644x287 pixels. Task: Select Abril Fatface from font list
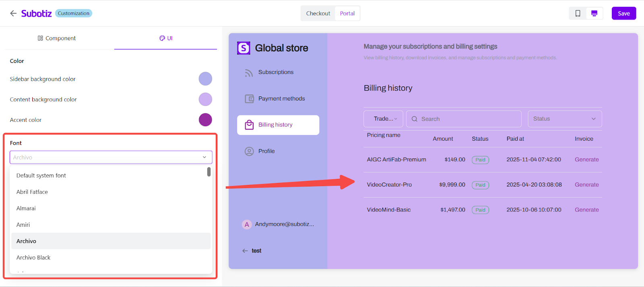(x=32, y=192)
